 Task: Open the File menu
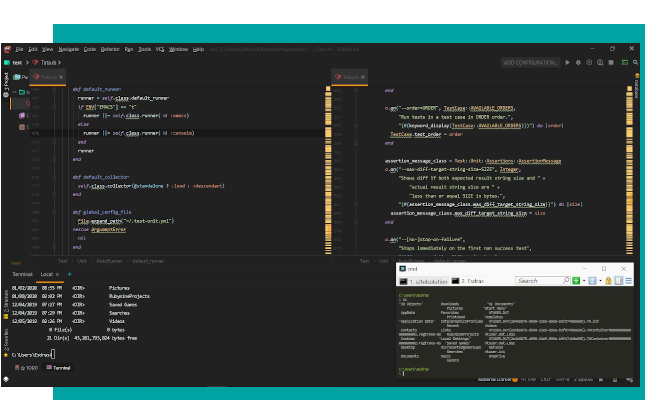pyautogui.click(x=19, y=49)
